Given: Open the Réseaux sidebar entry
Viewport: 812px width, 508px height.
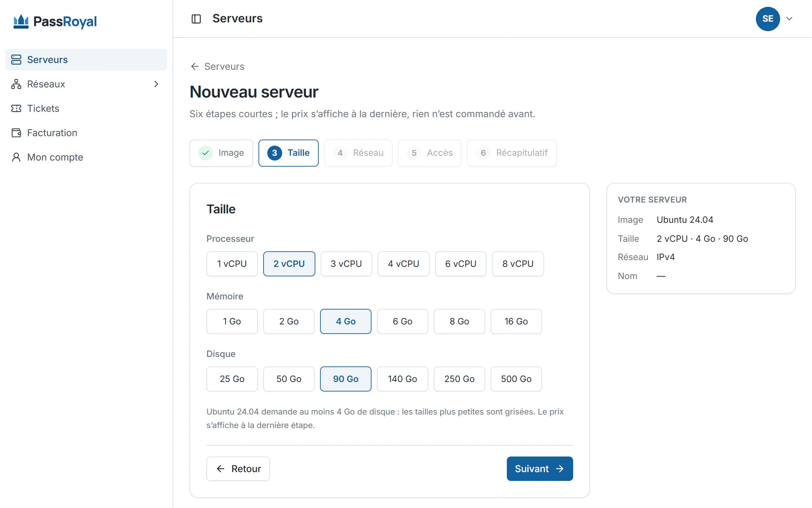Looking at the screenshot, I should pyautogui.click(x=86, y=84).
